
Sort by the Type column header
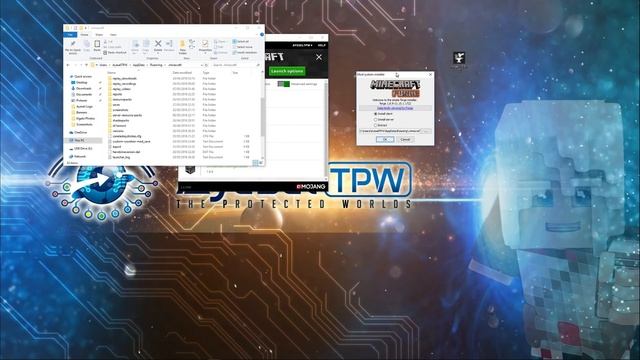click(x=206, y=73)
